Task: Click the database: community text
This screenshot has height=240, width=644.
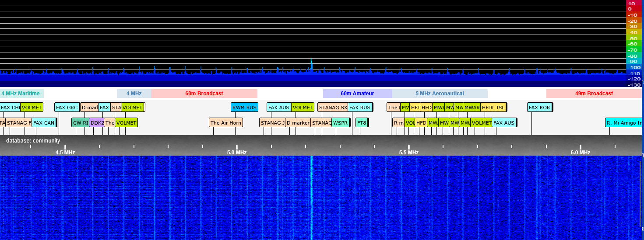Action: coord(33,141)
